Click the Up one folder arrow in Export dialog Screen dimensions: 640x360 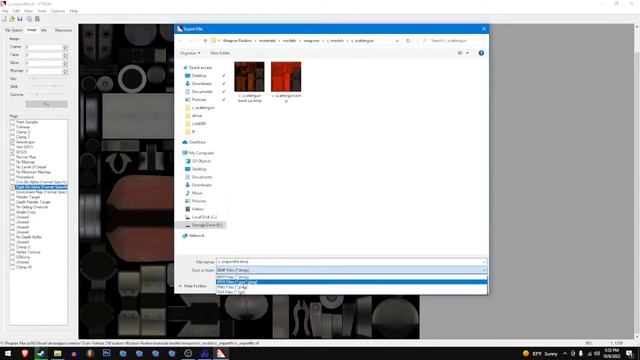(205, 41)
